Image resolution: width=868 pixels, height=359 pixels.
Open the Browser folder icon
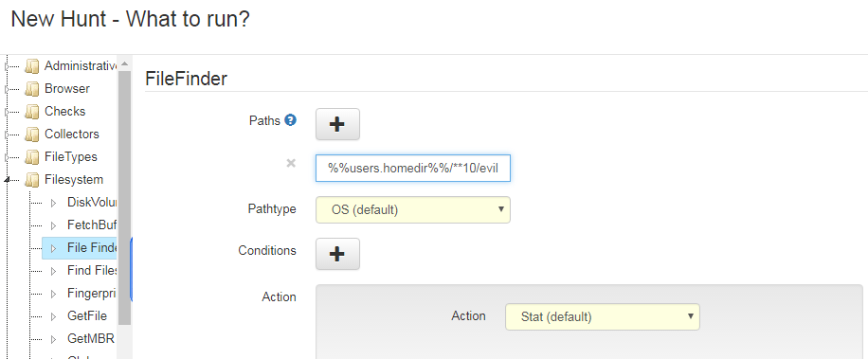(32, 88)
